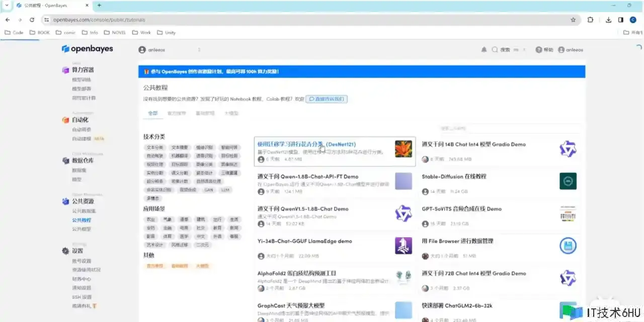The image size is (644, 322).
Task: Open the browser extensions puzzle icon
Action: [x=591, y=20]
